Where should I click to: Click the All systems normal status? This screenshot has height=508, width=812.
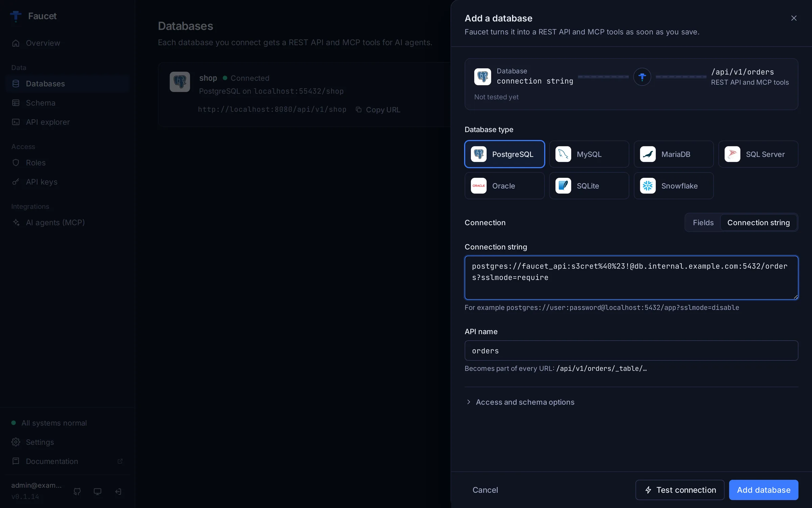[x=49, y=423]
